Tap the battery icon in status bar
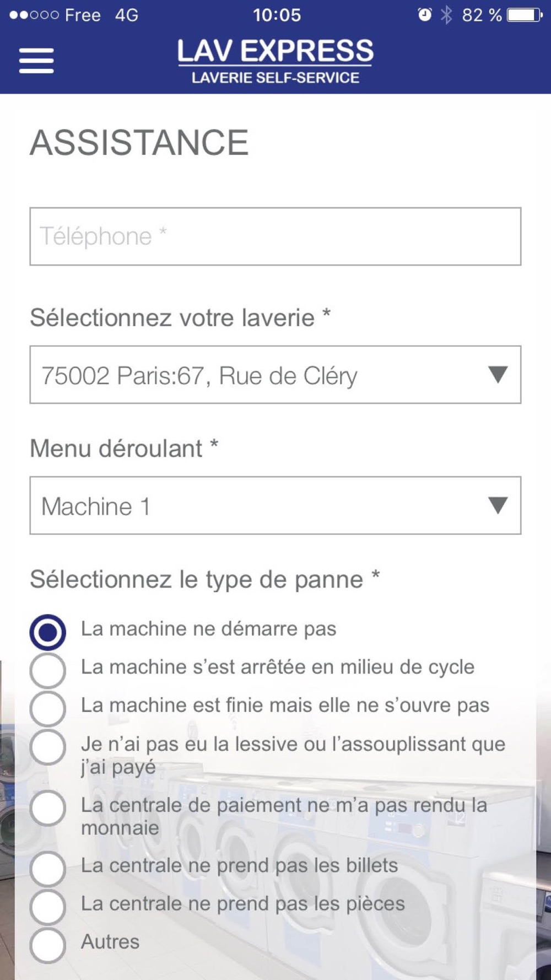Screen dimensions: 551x980 (x=525, y=15)
